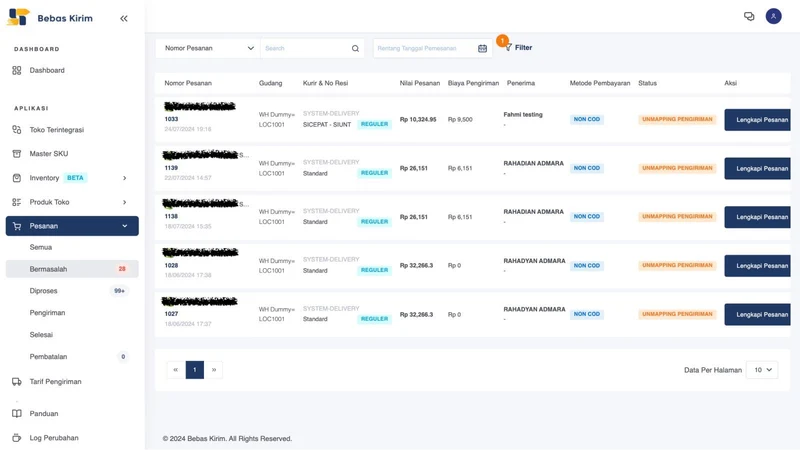Screen dimensions: 800x450
Task: Click order number 1138
Action: [171, 216]
